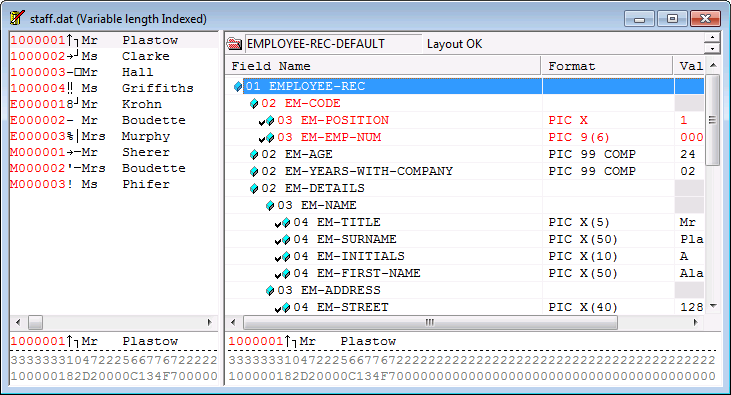
Task: Select record E000001 Mr Krohn
Action: 114,104
